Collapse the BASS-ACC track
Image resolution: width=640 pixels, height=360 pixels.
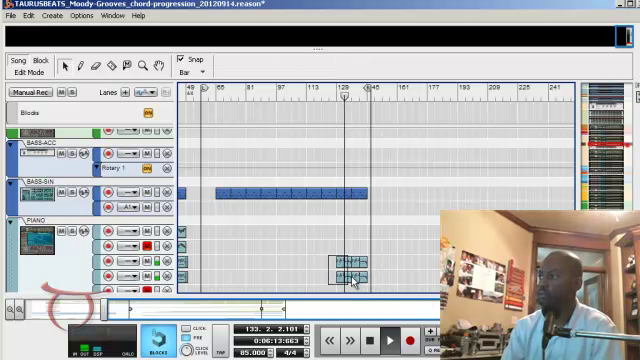[x=11, y=144]
